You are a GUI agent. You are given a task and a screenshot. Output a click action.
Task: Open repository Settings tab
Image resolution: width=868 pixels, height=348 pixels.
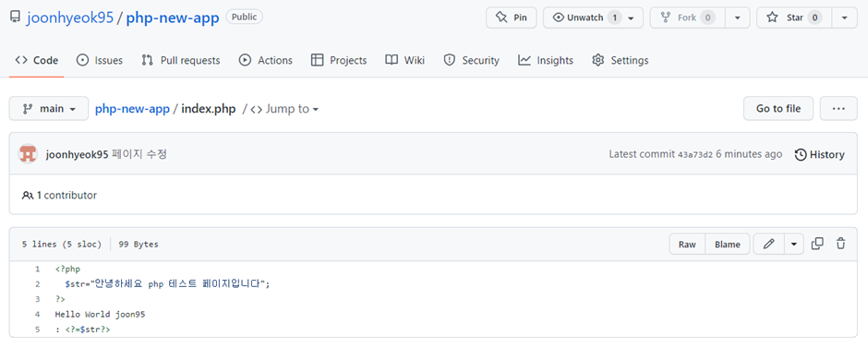point(620,60)
